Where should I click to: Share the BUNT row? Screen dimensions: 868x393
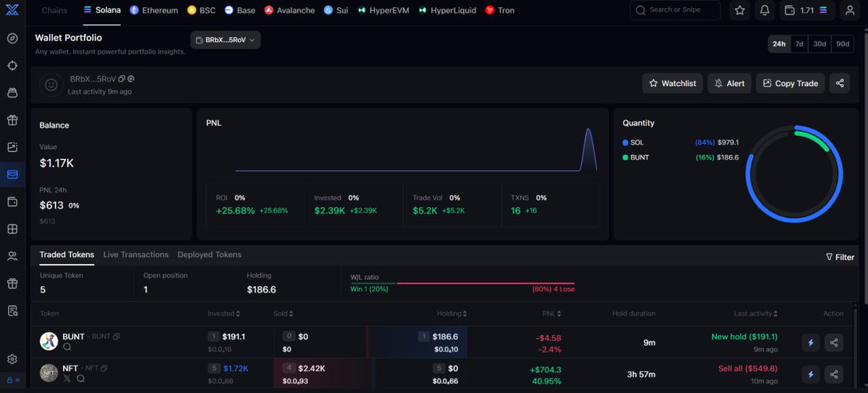[834, 342]
